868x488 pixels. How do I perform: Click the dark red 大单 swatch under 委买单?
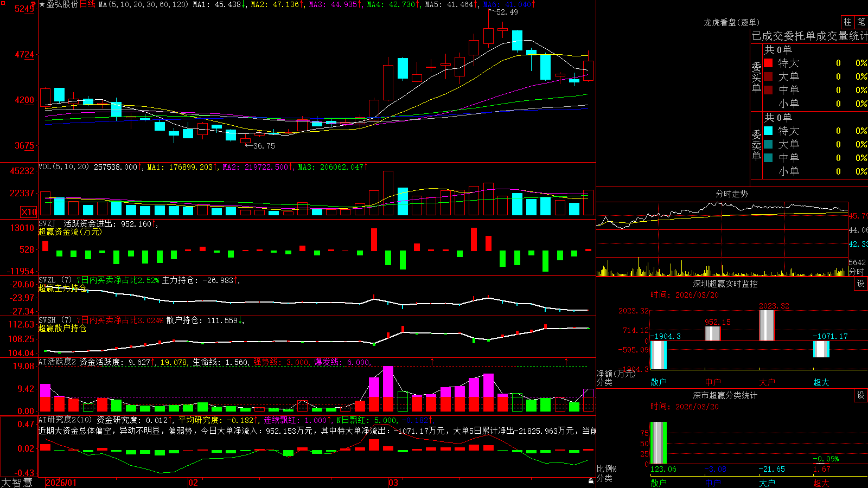768,76
